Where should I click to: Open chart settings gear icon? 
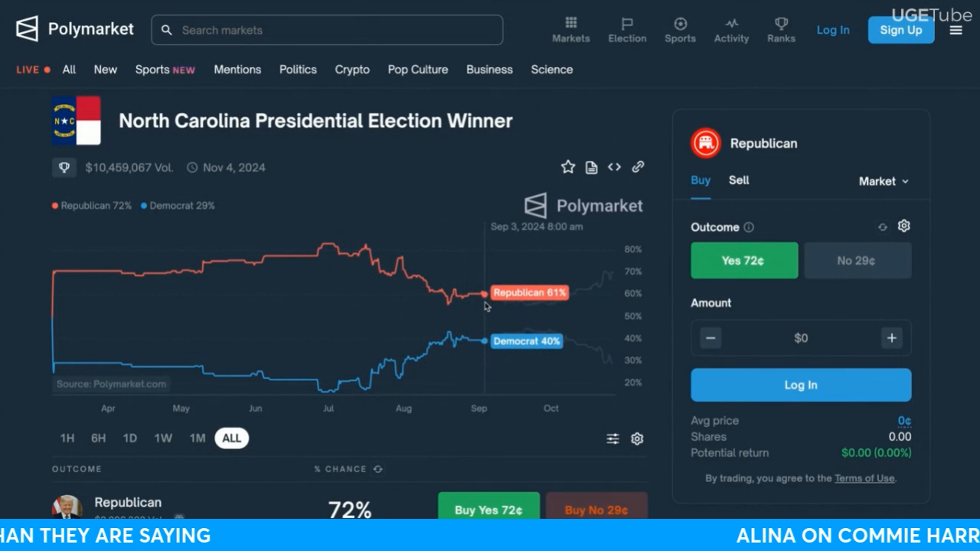point(637,439)
